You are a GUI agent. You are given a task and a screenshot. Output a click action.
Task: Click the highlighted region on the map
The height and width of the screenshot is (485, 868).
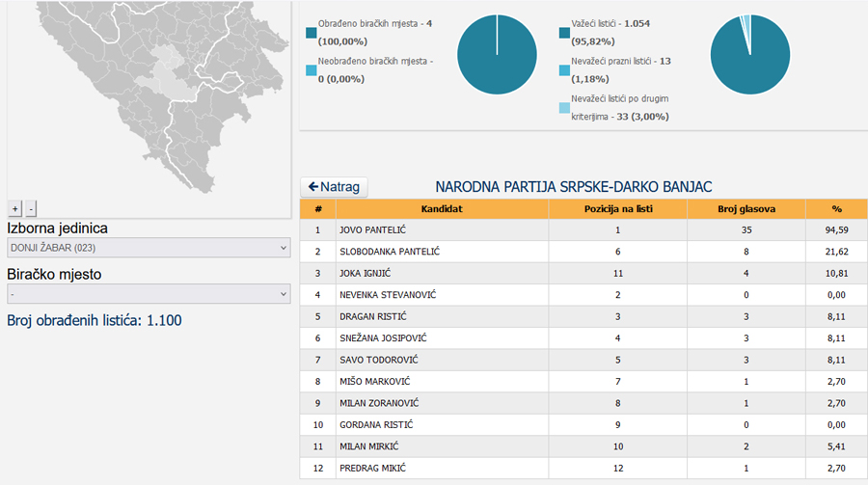(x=166, y=75)
